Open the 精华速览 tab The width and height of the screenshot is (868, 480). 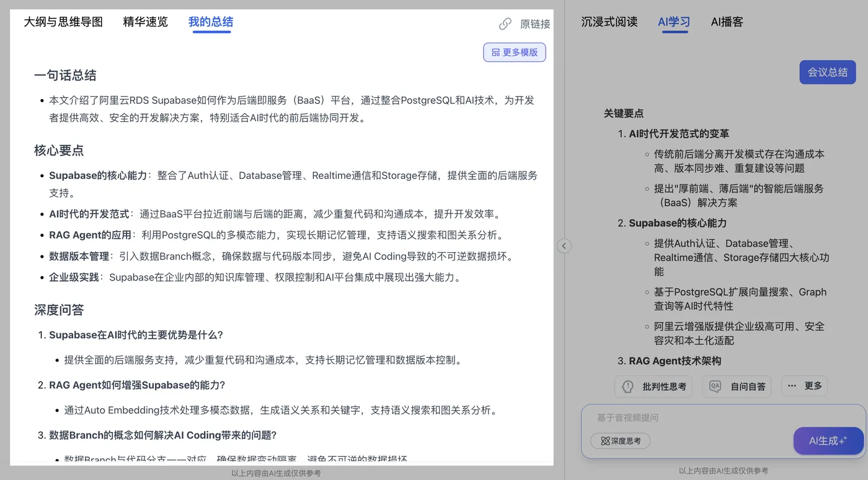tap(146, 22)
